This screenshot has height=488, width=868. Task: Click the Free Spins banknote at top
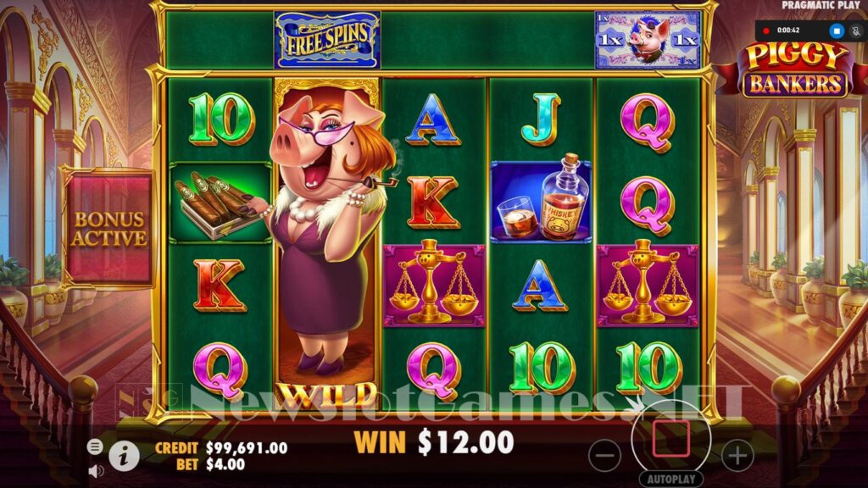pos(327,40)
